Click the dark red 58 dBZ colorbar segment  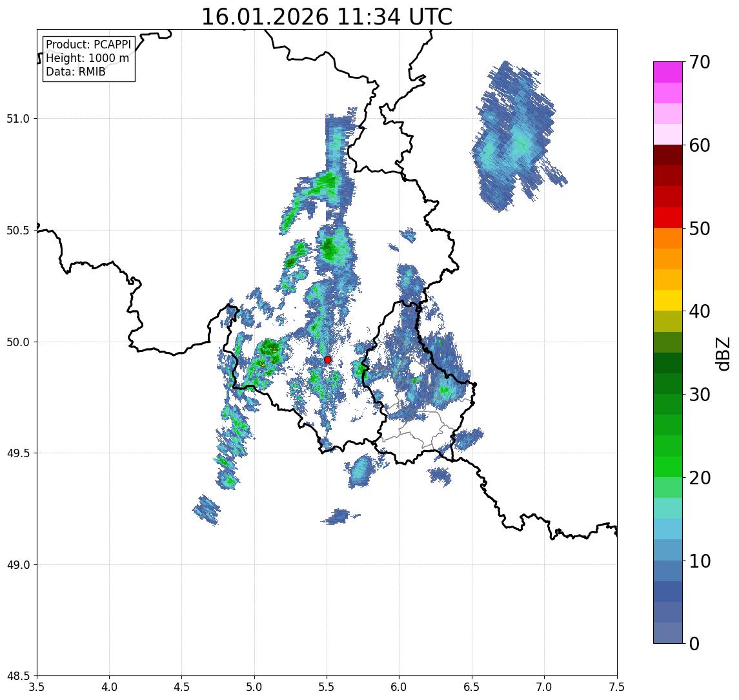[668, 155]
